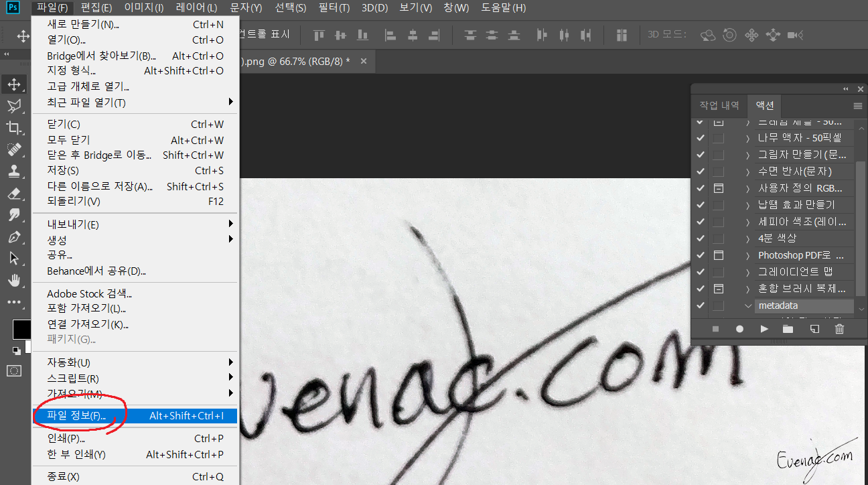The width and height of the screenshot is (868, 485).
Task: Expand the 나무 액자 - 50픽셀 action
Action: 748,138
